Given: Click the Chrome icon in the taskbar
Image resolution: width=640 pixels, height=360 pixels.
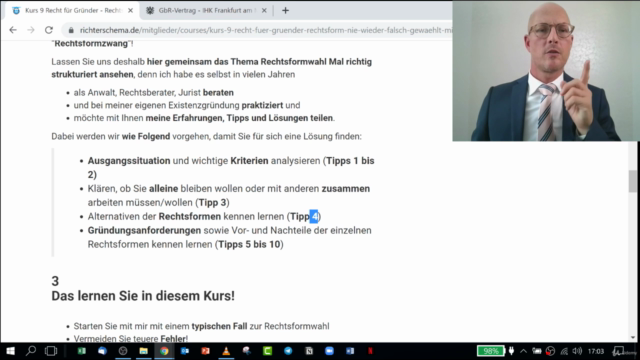Looking at the screenshot, I should (164, 351).
